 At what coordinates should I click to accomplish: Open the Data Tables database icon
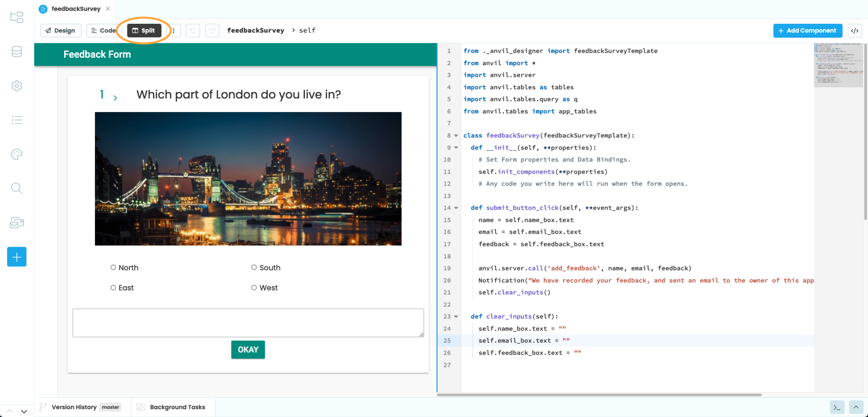[17, 52]
